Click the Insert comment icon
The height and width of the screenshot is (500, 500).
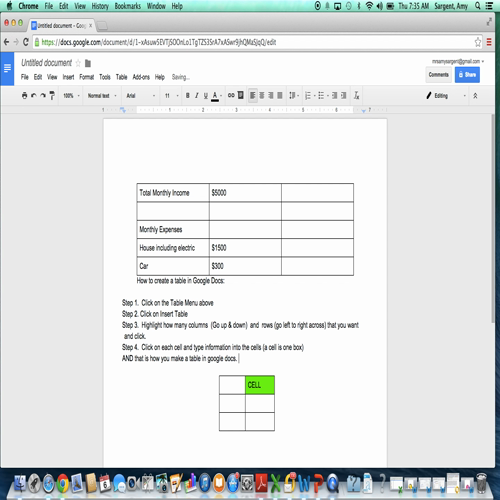click(240, 95)
